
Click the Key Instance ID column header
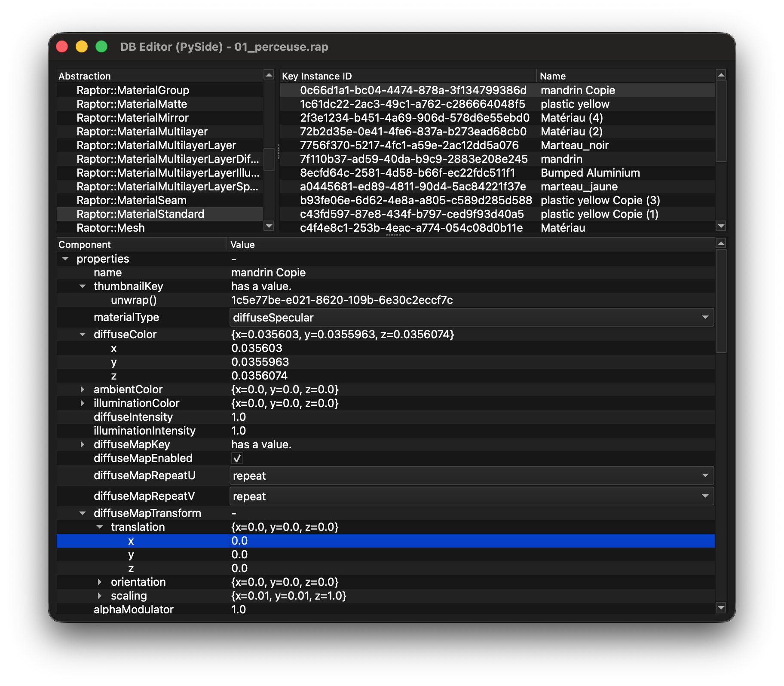coord(407,76)
